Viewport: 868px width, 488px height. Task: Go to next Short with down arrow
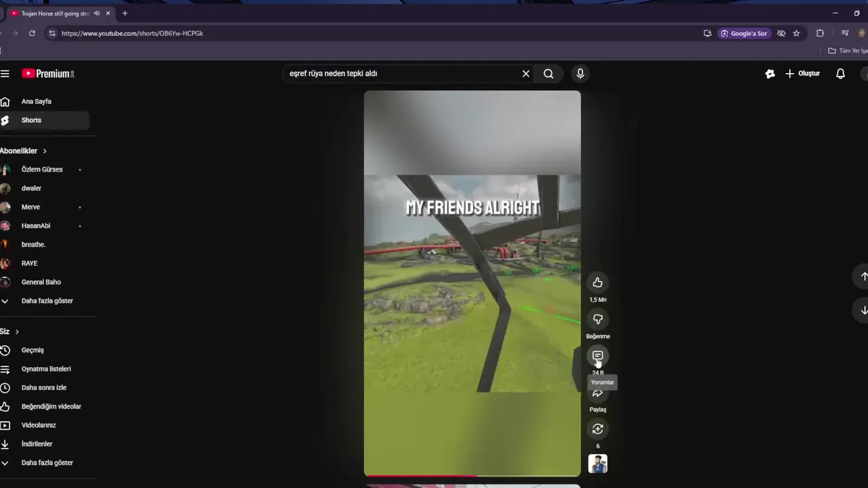point(864,310)
